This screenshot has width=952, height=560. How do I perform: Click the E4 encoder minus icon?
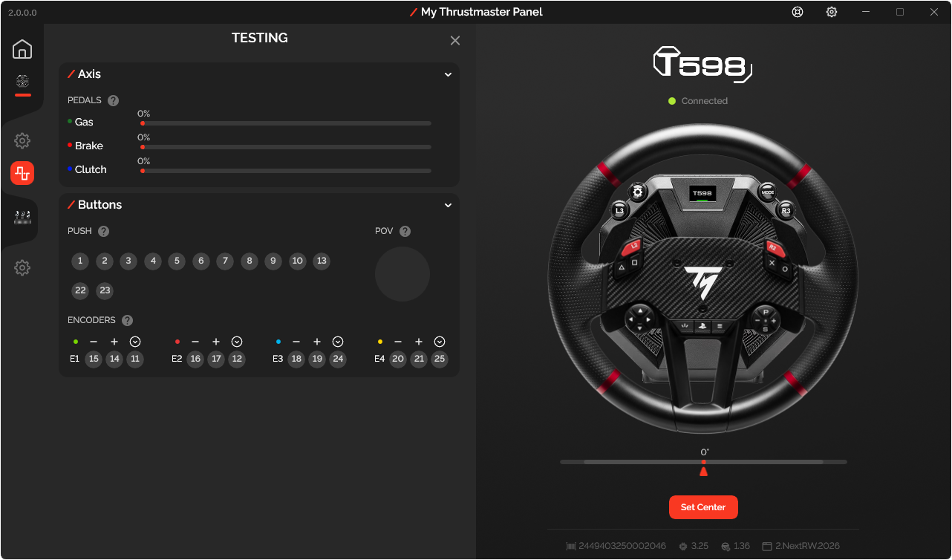tap(398, 342)
